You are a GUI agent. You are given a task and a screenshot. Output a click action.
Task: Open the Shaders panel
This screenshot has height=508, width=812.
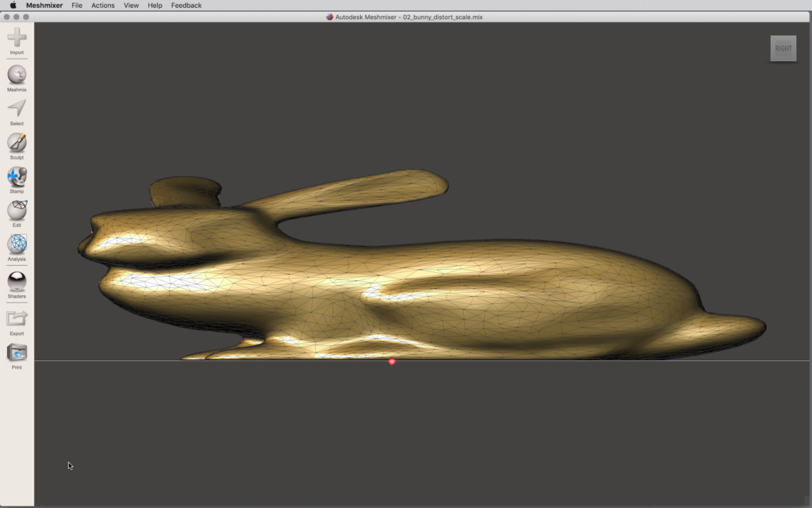point(17,282)
